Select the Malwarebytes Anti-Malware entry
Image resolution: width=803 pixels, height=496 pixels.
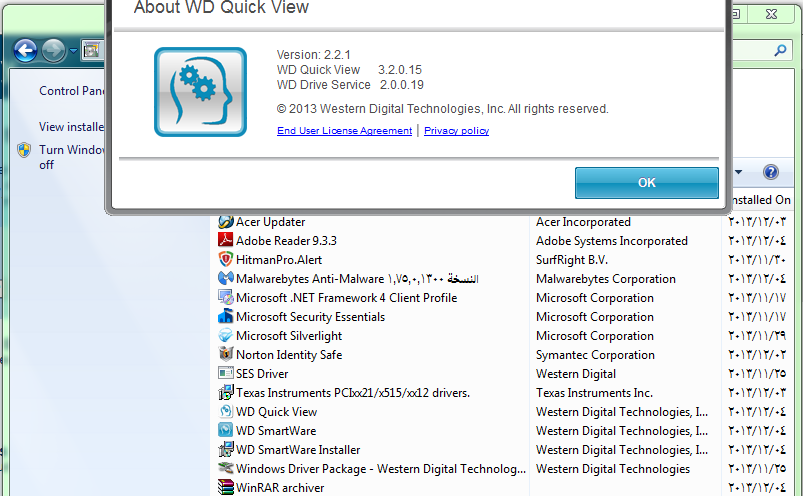click(x=357, y=279)
